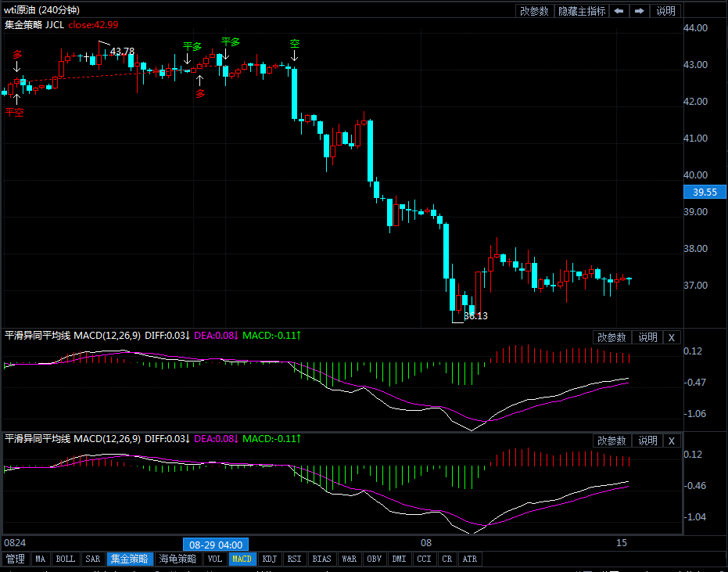728x572 pixels.
Task: Switch to the BOLL indicator tab
Action: coord(66,559)
